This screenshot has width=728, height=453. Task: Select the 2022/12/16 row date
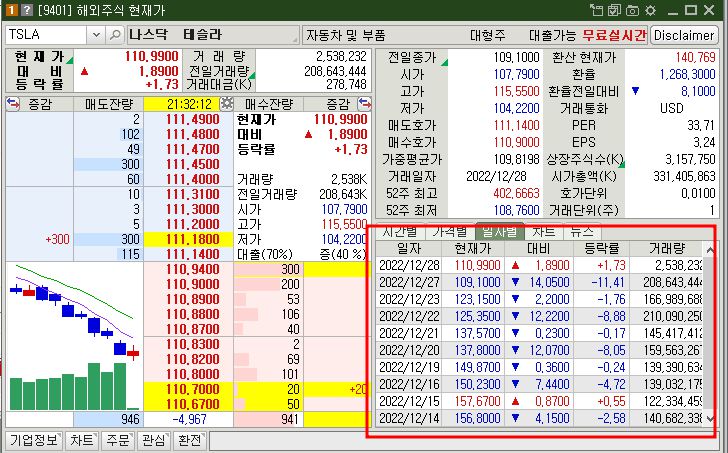[x=409, y=384]
